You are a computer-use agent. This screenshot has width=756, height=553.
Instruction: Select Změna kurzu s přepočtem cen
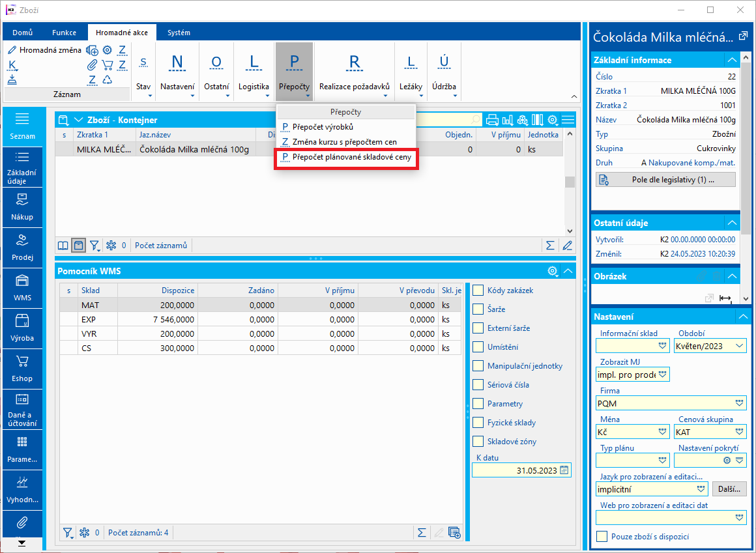[345, 142]
